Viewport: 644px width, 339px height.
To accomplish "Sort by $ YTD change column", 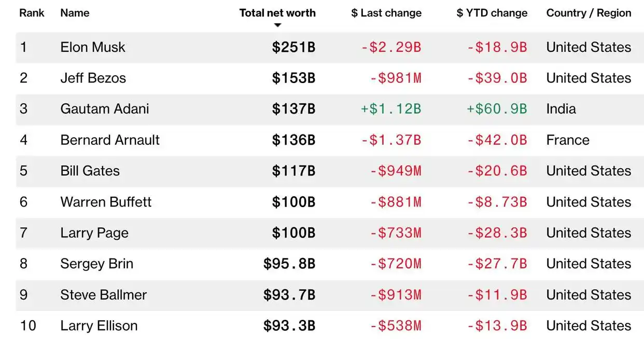I will [492, 13].
